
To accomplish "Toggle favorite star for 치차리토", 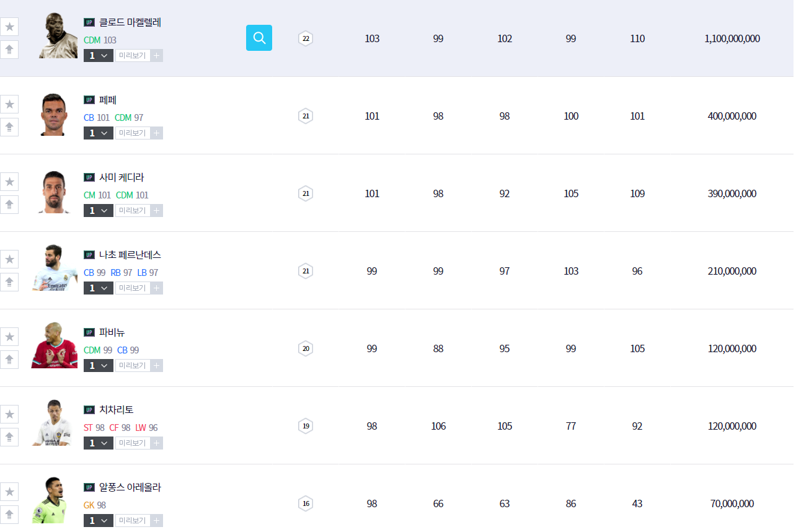I will (9, 414).
